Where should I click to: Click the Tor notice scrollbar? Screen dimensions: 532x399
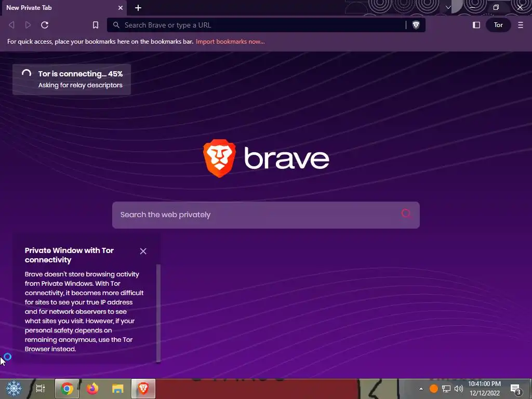tap(158, 313)
